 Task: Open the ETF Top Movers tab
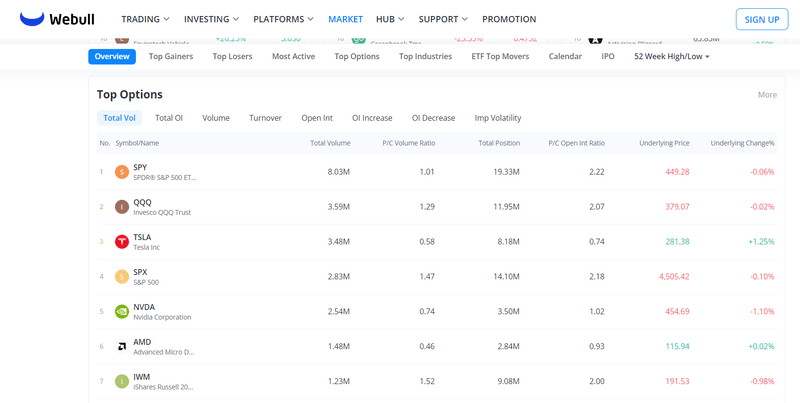500,57
